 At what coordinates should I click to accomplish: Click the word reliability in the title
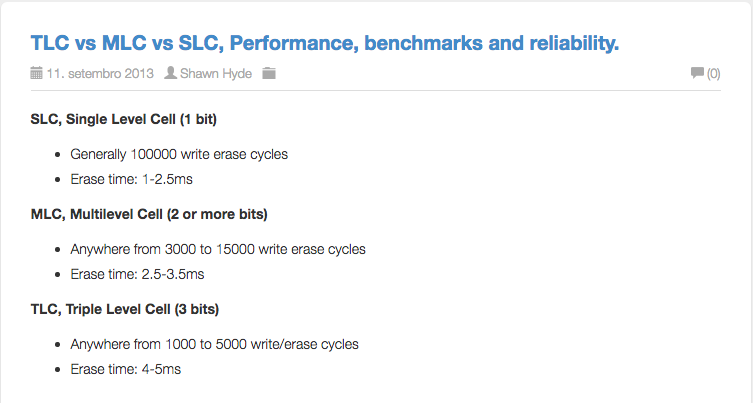coord(574,43)
